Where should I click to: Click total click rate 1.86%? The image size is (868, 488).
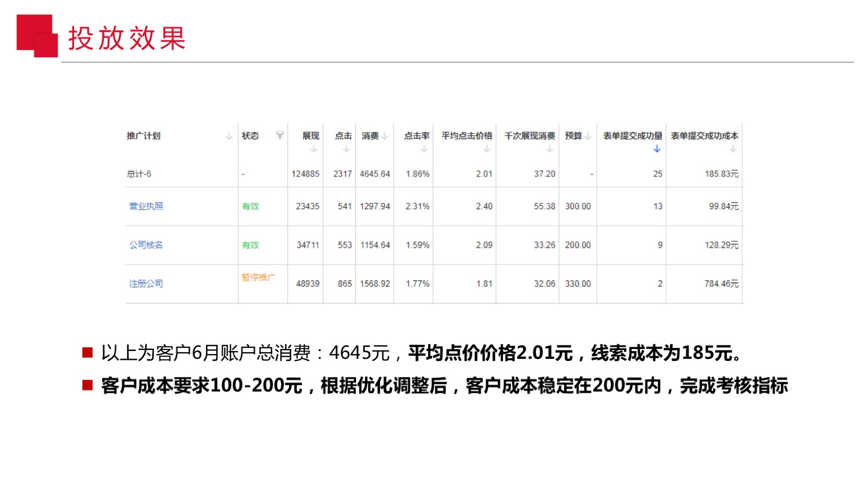(418, 174)
